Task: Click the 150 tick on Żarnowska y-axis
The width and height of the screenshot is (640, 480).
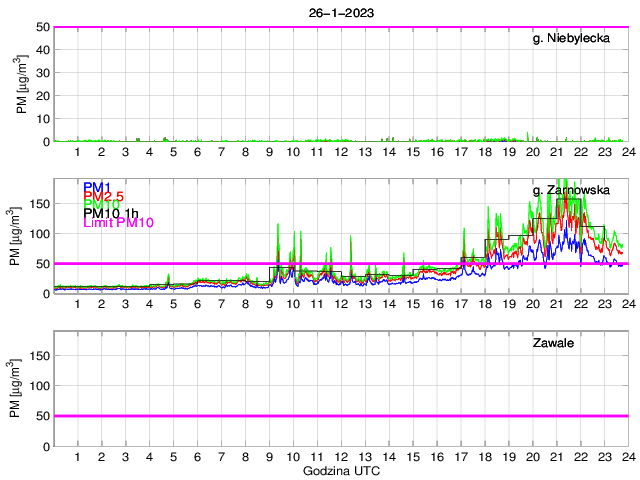Action: (x=38, y=203)
